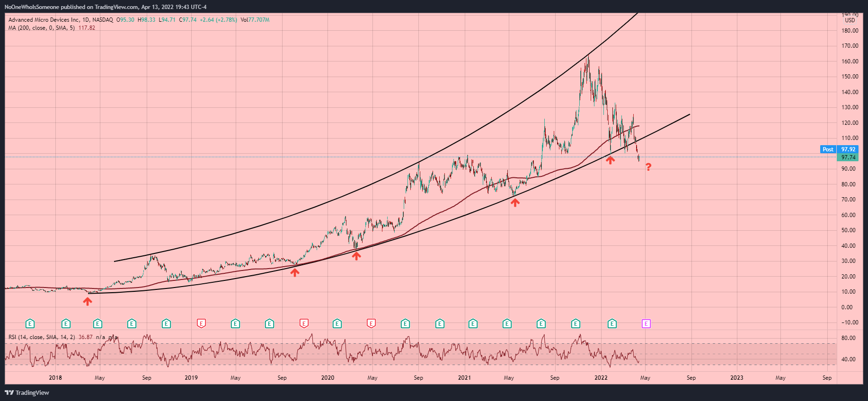Click the green earnings marker nearest the 2021 label
The height and width of the screenshot is (401, 868).
click(473, 324)
